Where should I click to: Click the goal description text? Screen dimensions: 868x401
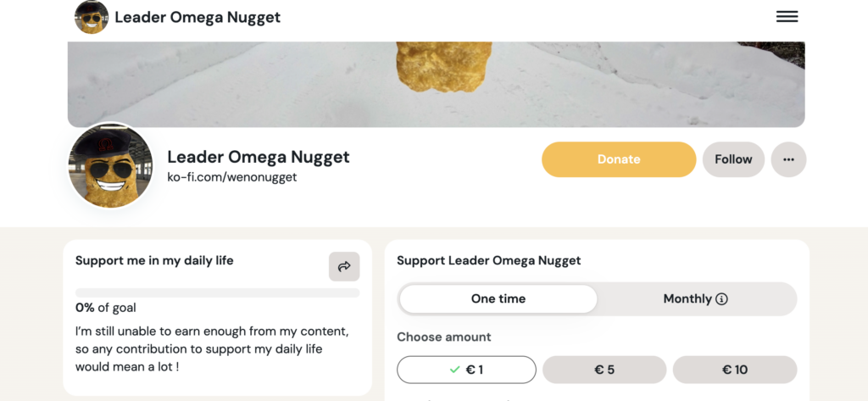[x=212, y=348]
